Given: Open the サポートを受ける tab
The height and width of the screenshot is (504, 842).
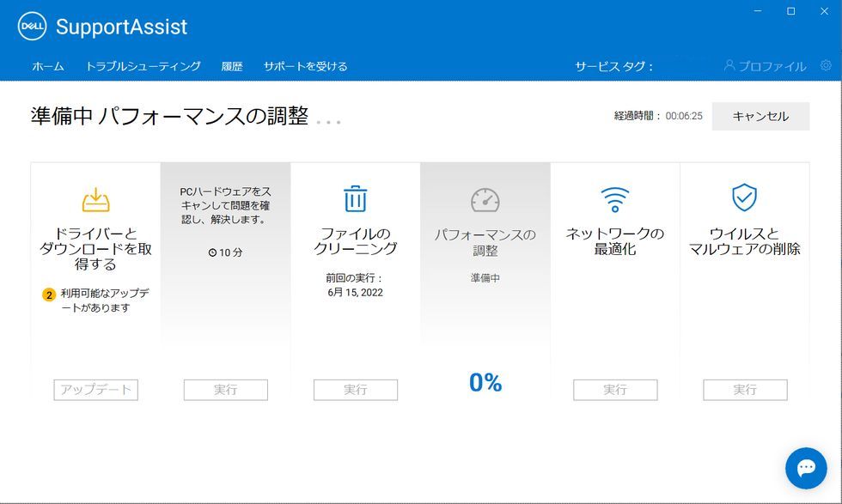Looking at the screenshot, I should point(305,66).
